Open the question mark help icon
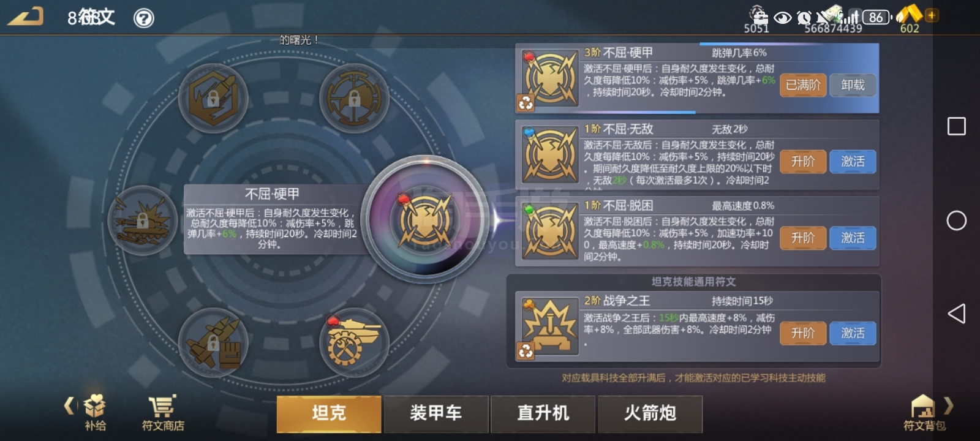Screen dimensions: 980x441 pyautogui.click(x=144, y=18)
